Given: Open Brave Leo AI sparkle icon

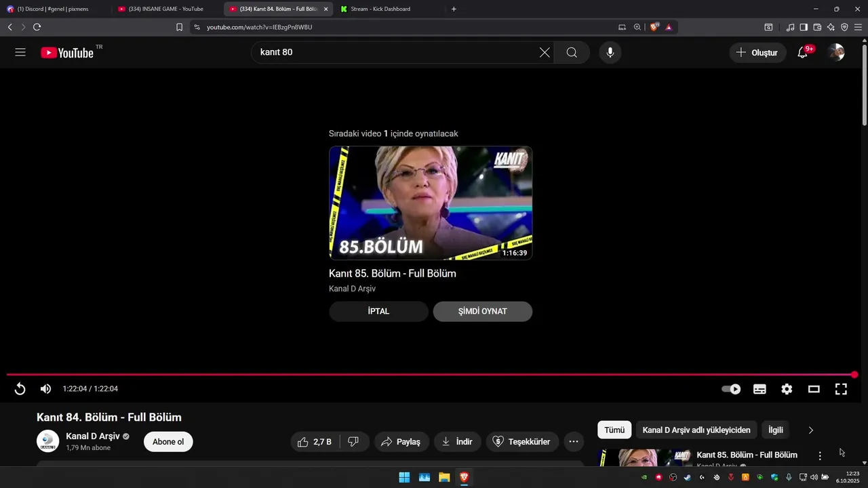Looking at the screenshot, I should [831, 27].
